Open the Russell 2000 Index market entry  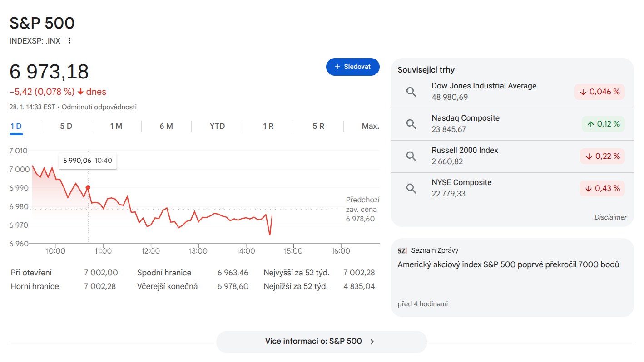[x=512, y=156]
